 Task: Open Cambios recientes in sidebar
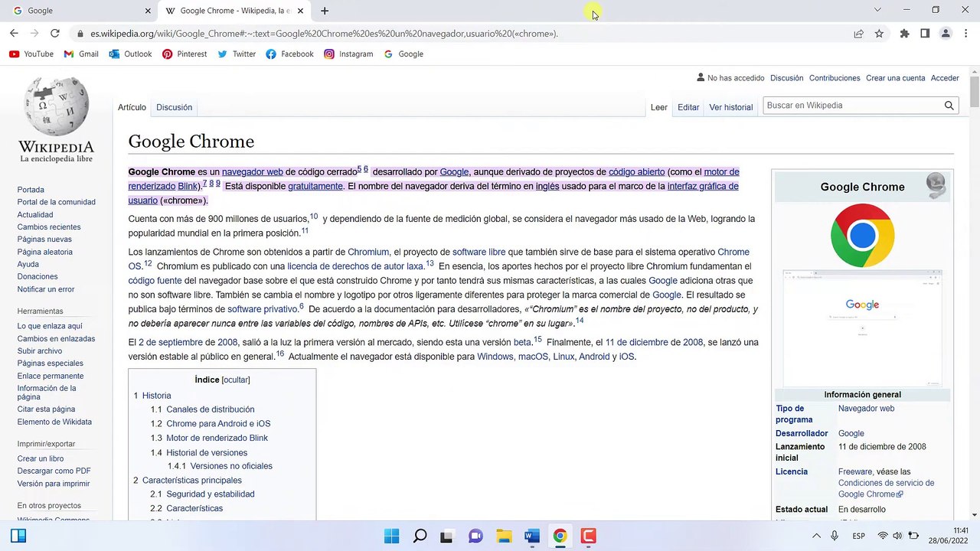(x=49, y=227)
